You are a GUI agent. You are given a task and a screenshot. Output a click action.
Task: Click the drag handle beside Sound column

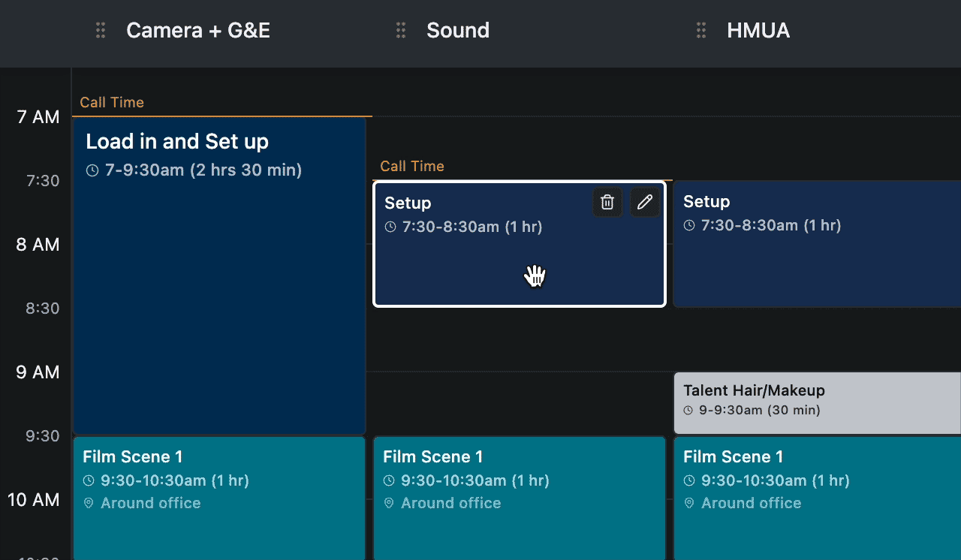point(401,31)
